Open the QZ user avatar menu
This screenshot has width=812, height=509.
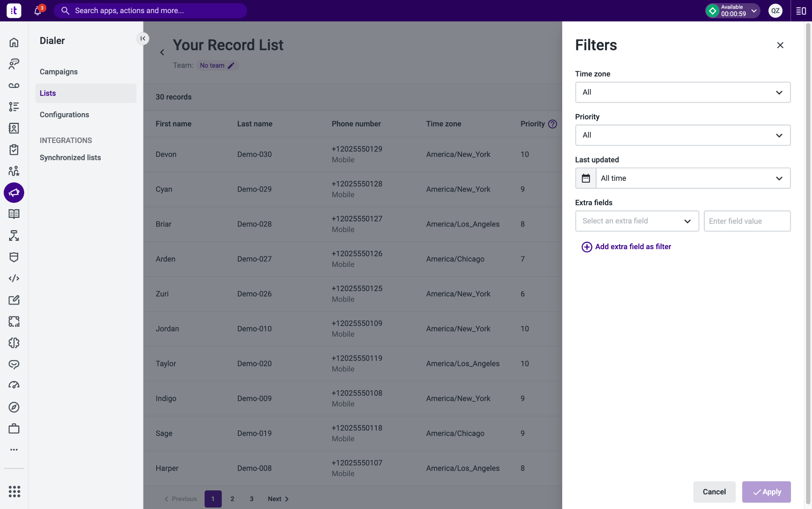click(x=775, y=11)
